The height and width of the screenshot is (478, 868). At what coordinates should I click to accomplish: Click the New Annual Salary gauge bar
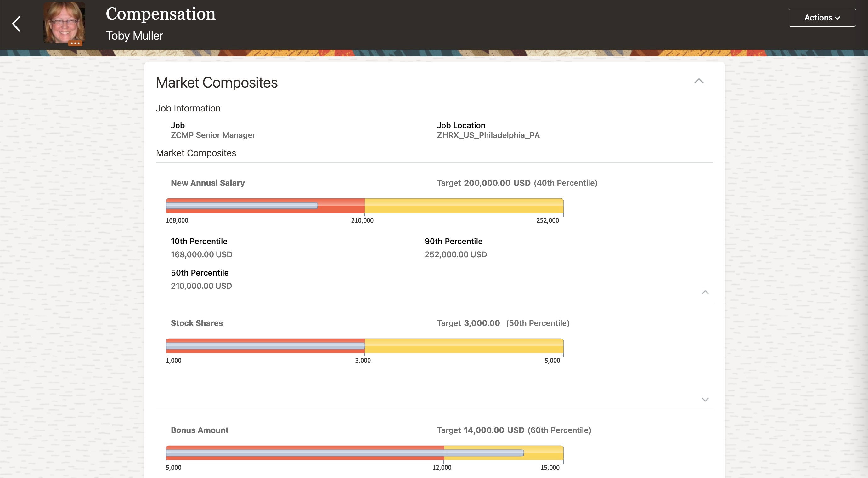pos(241,206)
